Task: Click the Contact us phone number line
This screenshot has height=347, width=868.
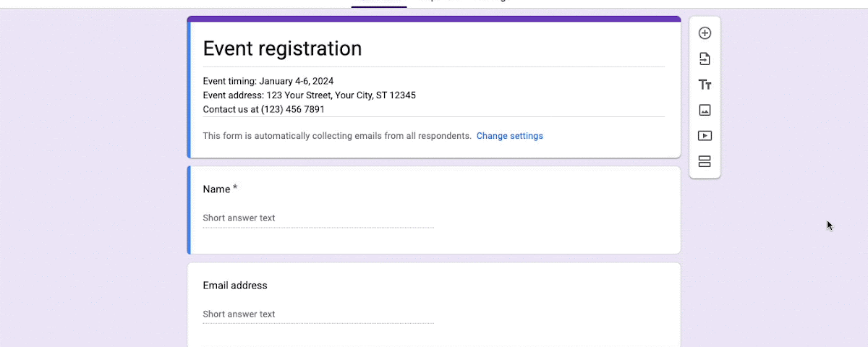Action: (263, 110)
